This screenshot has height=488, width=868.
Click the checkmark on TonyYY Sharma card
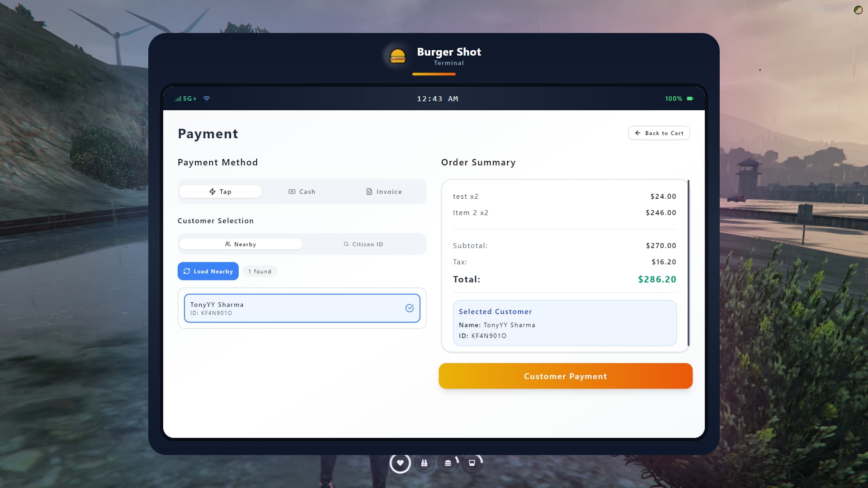pos(410,308)
